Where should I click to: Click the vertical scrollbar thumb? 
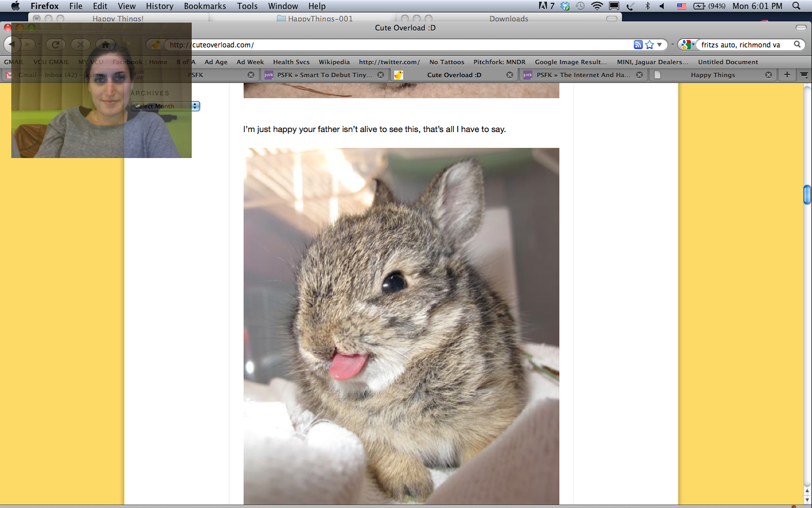pos(807,194)
